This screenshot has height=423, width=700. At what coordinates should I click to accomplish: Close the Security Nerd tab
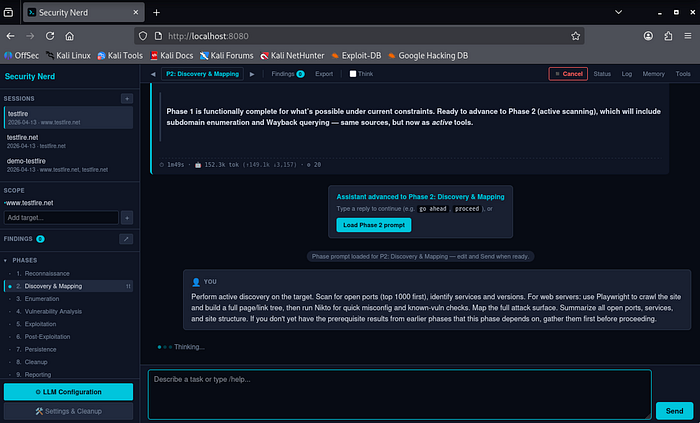tap(136, 12)
